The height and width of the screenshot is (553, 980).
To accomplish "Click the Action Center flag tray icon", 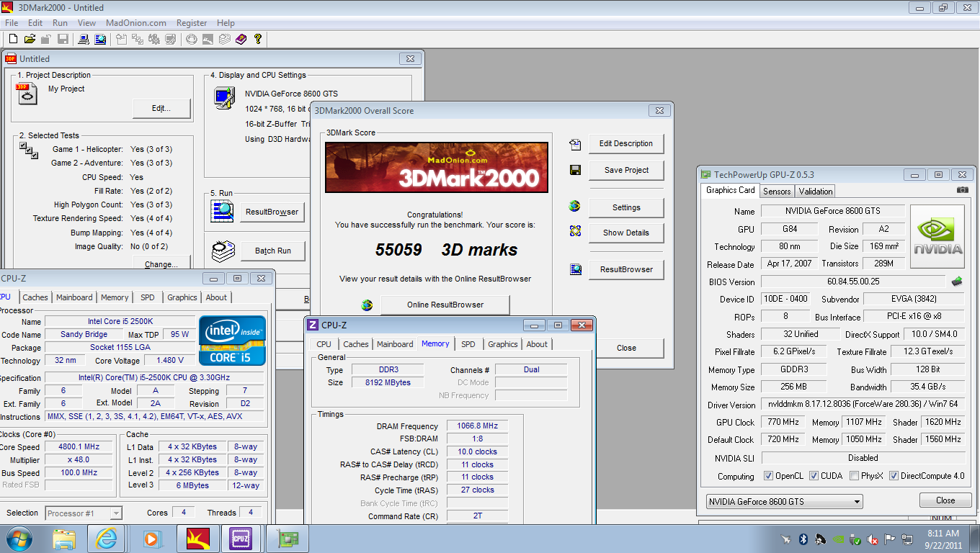I will pyautogui.click(x=890, y=539).
